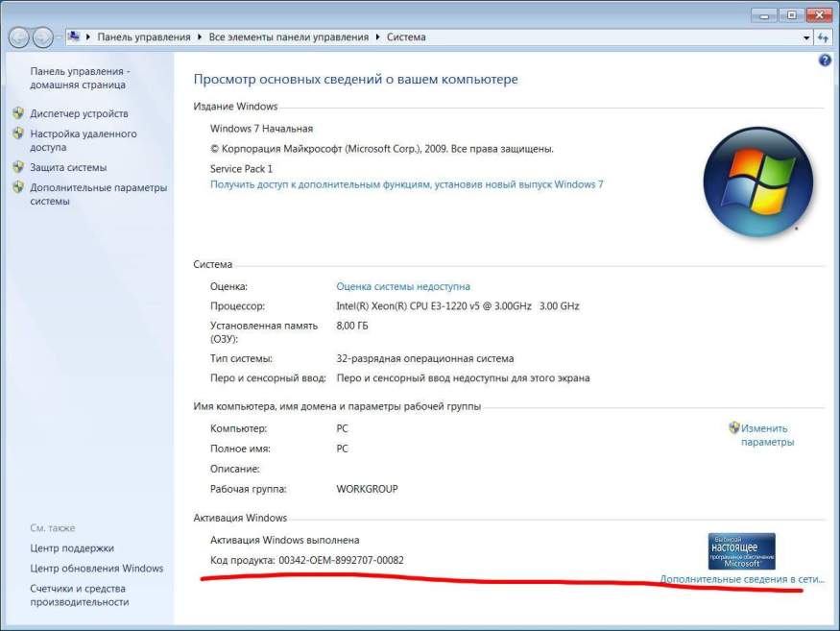Image resolution: width=840 pixels, height=631 pixels.
Task: Open the blue Help question mark icon
Action: coord(825,61)
